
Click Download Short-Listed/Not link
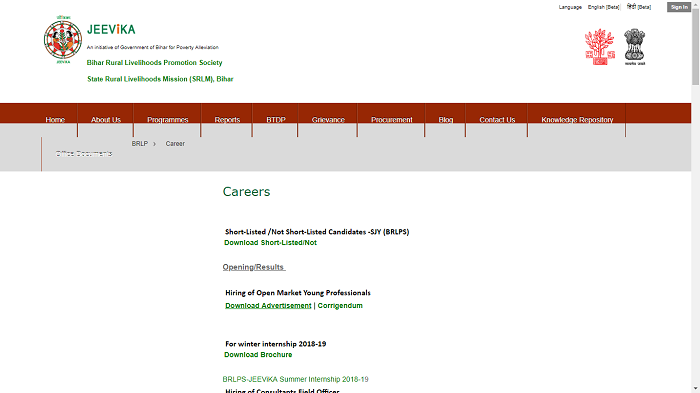(270, 242)
